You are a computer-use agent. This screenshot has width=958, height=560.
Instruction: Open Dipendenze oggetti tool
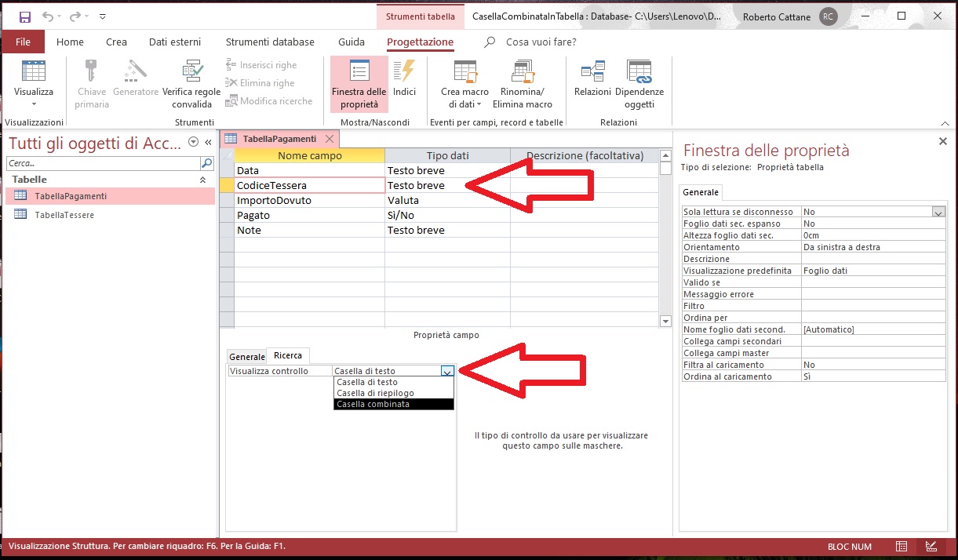(x=639, y=85)
